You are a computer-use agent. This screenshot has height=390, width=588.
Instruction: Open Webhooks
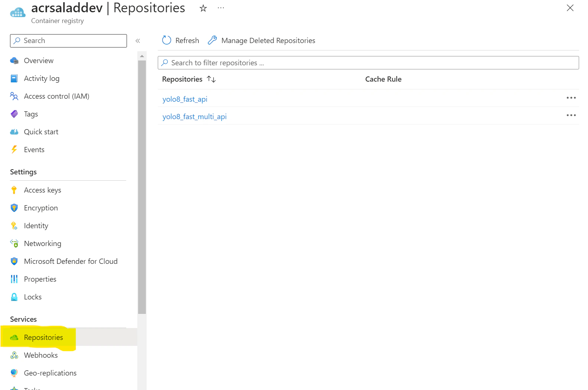[41, 355]
